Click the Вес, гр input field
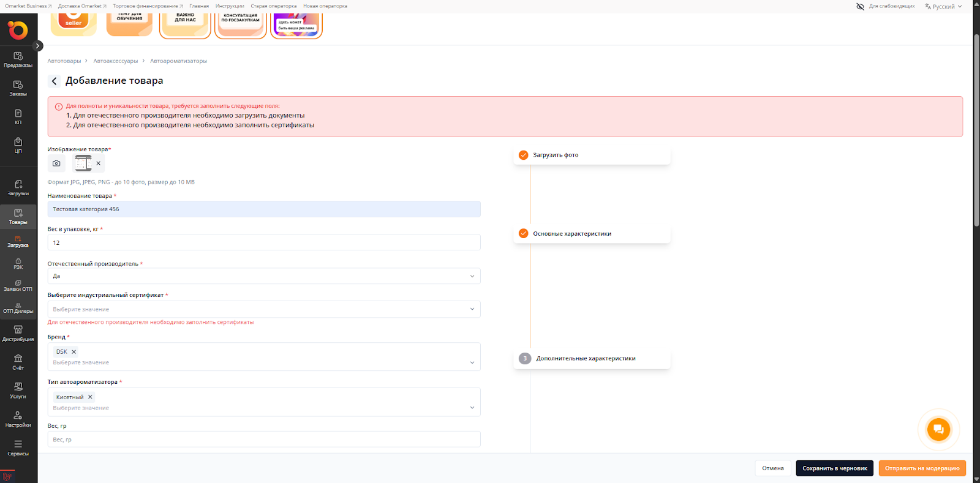The image size is (980, 483). (x=264, y=440)
